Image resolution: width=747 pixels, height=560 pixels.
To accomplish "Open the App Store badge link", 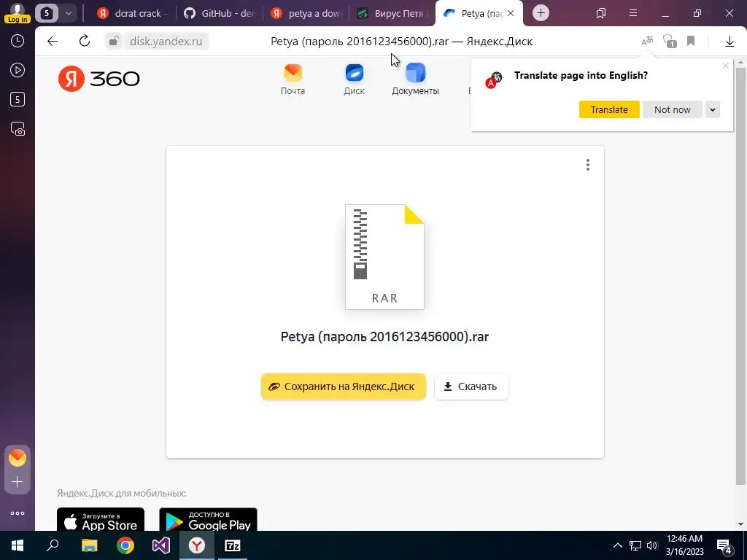I will point(101,519).
